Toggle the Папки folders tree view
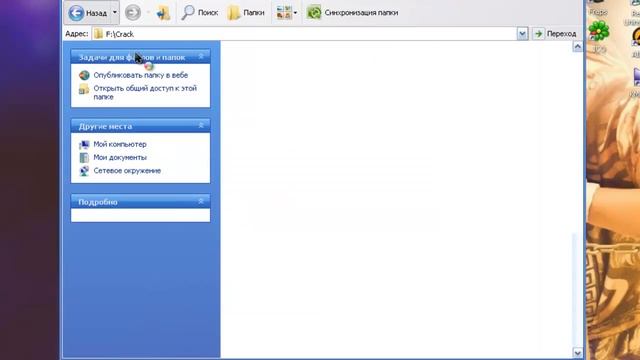This screenshot has height=360, width=640. point(246,13)
